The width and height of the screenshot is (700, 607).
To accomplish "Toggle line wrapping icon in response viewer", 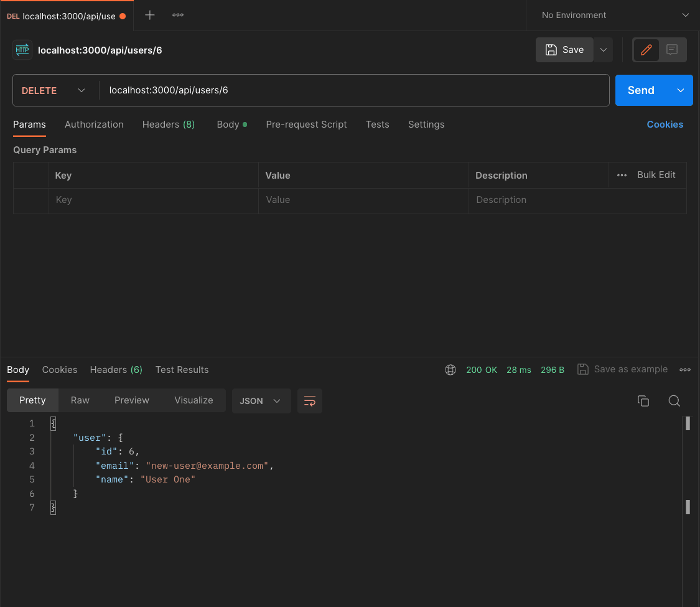I will (309, 401).
